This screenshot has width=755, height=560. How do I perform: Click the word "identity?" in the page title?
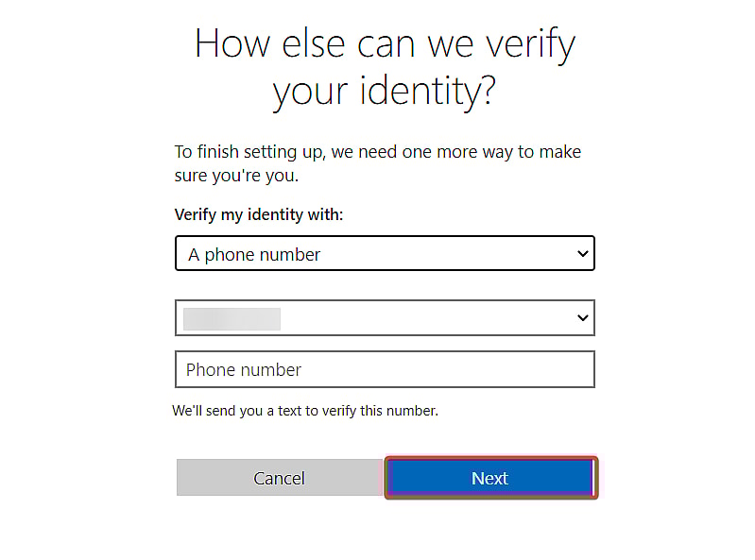[428, 92]
